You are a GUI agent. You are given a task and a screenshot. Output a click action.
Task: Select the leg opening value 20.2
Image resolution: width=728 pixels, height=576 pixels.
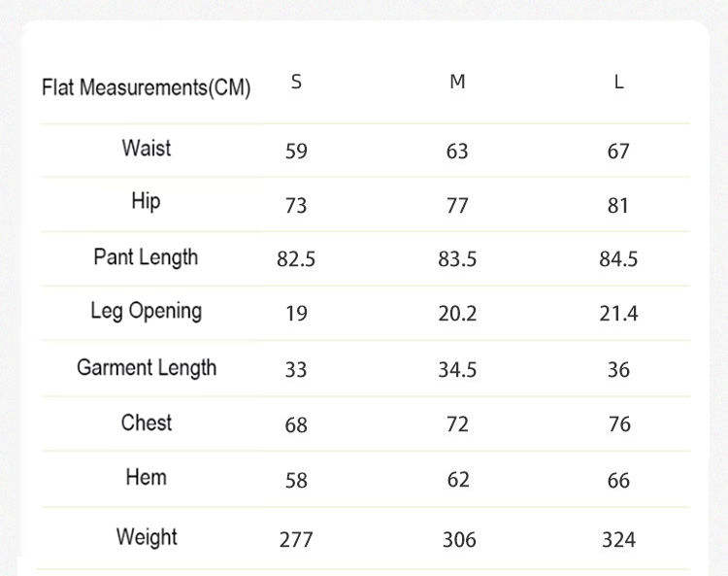click(x=457, y=314)
